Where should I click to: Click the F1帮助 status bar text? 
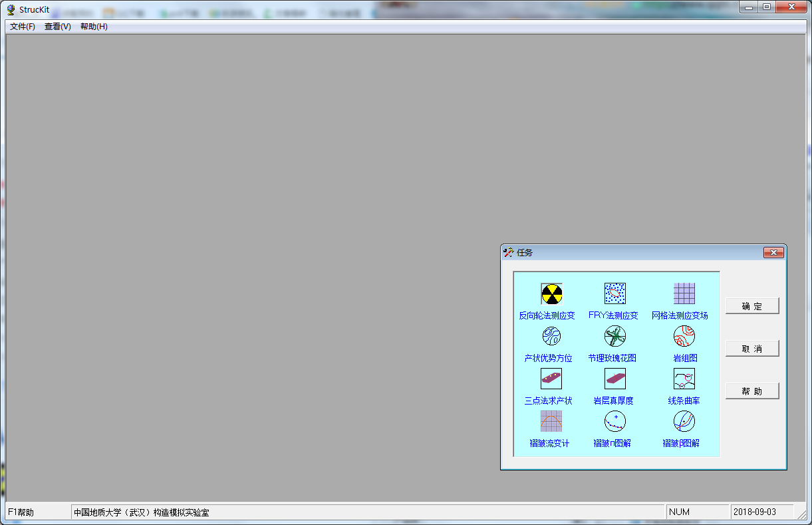(x=21, y=512)
